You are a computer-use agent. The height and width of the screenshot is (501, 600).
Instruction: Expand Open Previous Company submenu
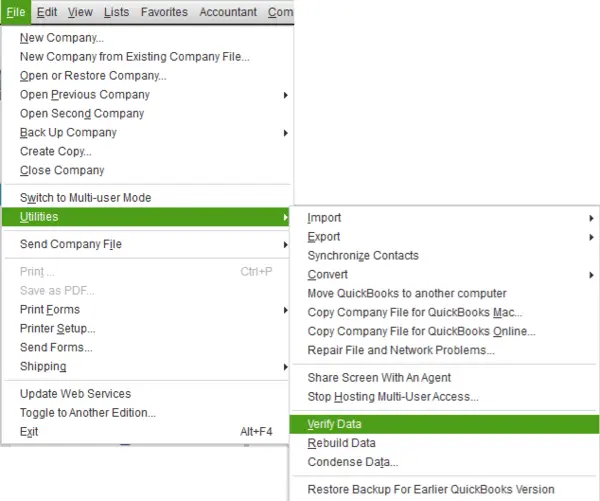pyautogui.click(x=85, y=95)
